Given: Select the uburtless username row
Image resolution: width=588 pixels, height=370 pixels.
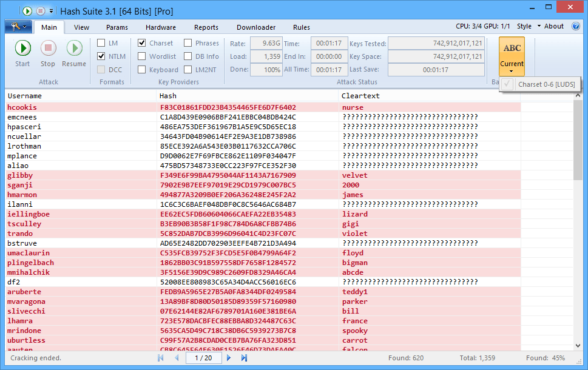Looking at the screenshot, I should tap(26, 340).
